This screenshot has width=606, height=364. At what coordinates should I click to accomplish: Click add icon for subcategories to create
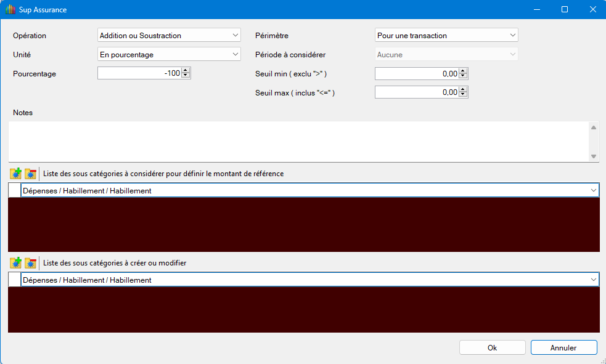pos(16,263)
